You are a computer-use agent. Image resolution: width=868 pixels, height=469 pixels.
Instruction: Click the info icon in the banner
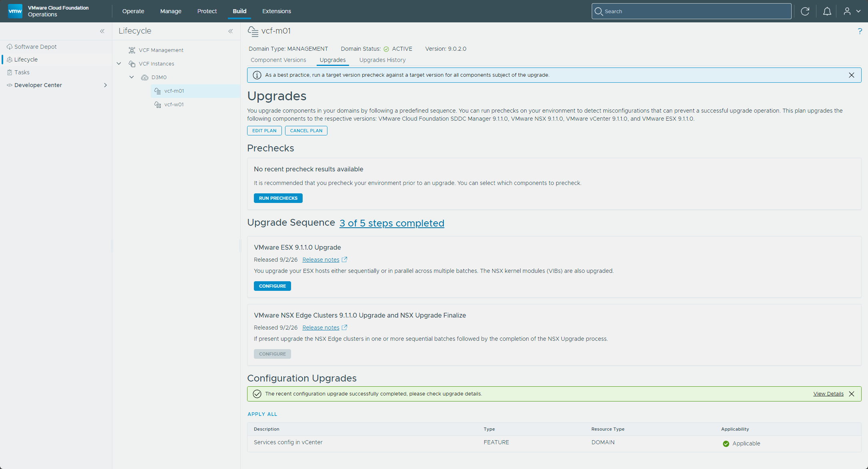click(257, 75)
